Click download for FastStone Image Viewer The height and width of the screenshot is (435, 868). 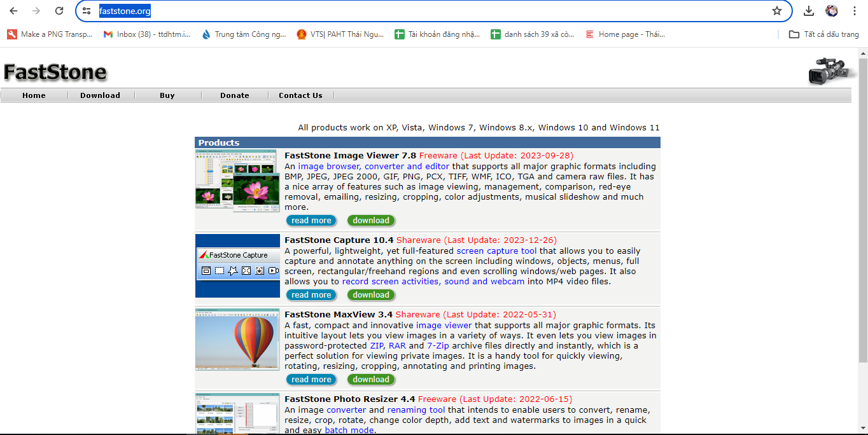tap(371, 221)
